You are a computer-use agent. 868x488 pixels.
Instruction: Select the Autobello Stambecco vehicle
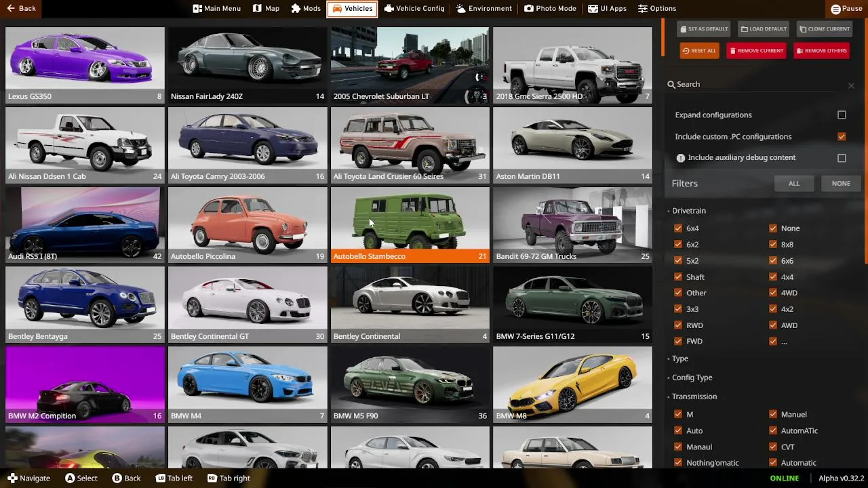(410, 225)
